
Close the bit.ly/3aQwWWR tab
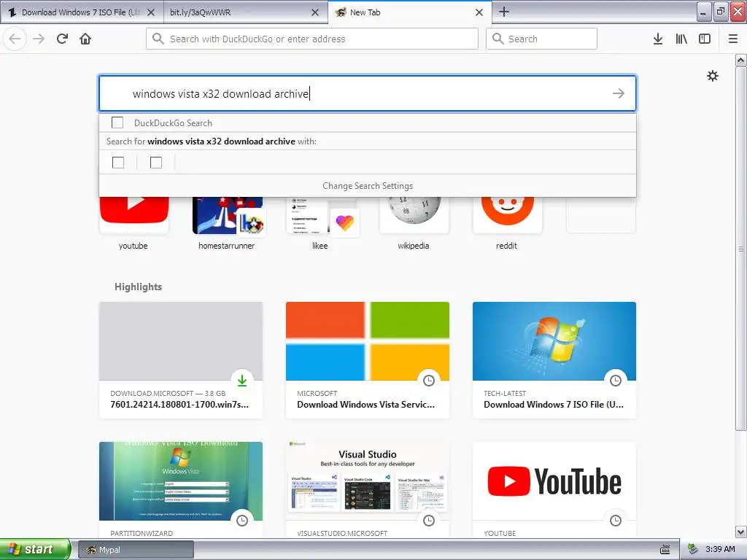(315, 12)
